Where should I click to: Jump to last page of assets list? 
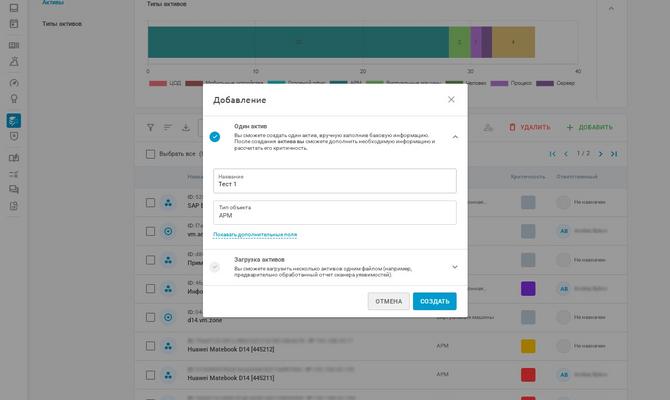point(614,153)
